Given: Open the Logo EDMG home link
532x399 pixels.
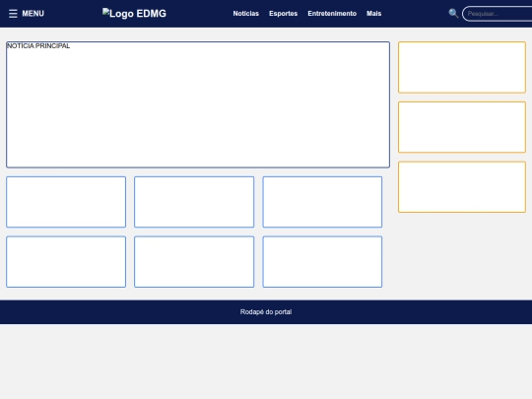Looking at the screenshot, I should [x=134, y=14].
